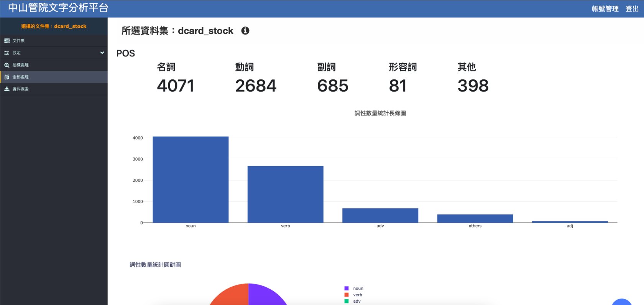Image resolution: width=644 pixels, height=305 pixels.
Task: Click the noun purple legend swatch
Action: [347, 289]
